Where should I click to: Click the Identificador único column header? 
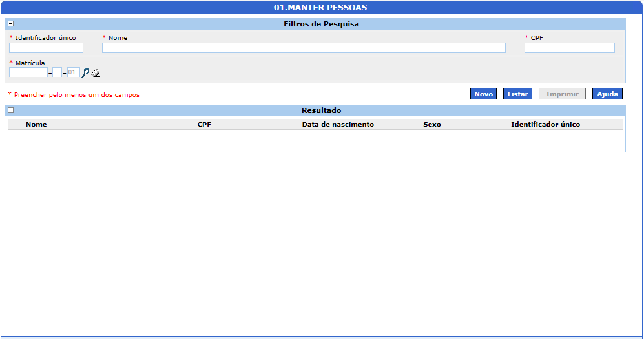(545, 124)
